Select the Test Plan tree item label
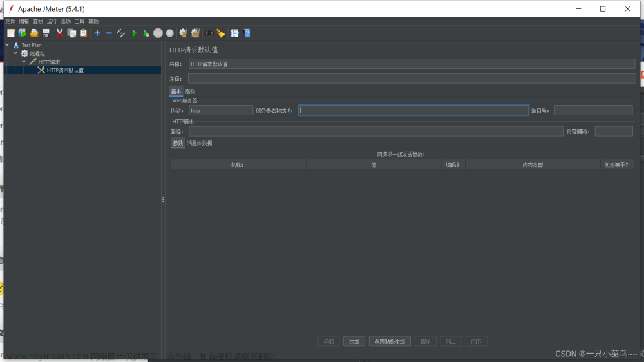 coord(32,45)
